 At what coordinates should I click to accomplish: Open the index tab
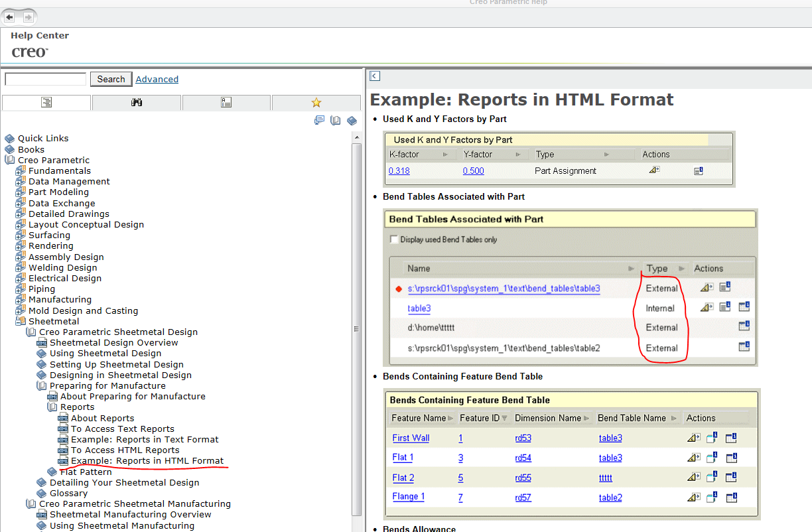click(226, 102)
